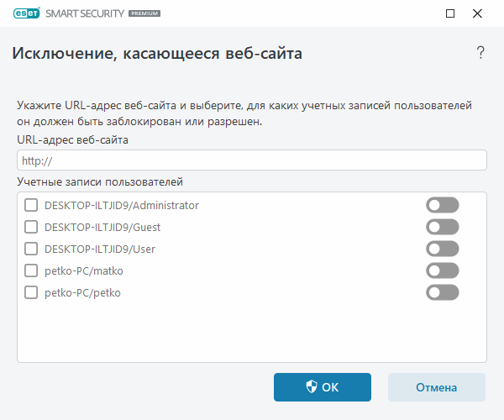504x420 pixels.
Task: Toggle the switch for DESKTOP-ILTJID9/User
Action: (443, 249)
